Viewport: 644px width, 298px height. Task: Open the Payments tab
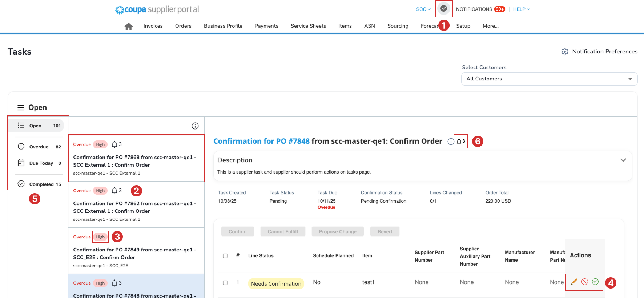coord(266,26)
